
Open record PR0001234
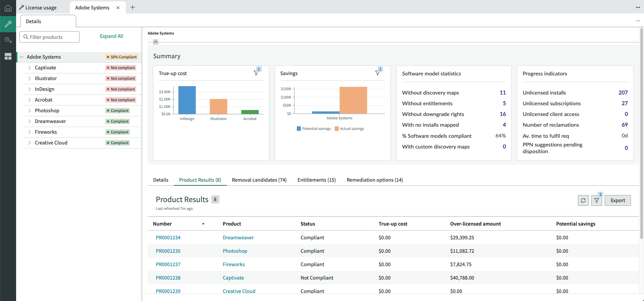168,238
